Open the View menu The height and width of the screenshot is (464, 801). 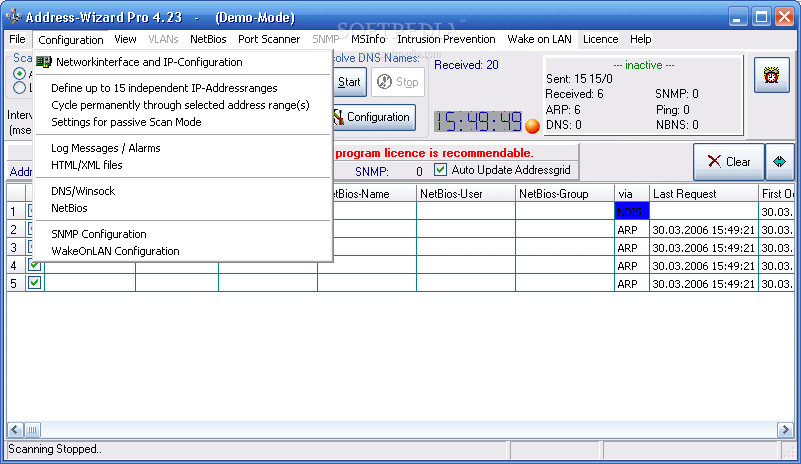coord(125,39)
